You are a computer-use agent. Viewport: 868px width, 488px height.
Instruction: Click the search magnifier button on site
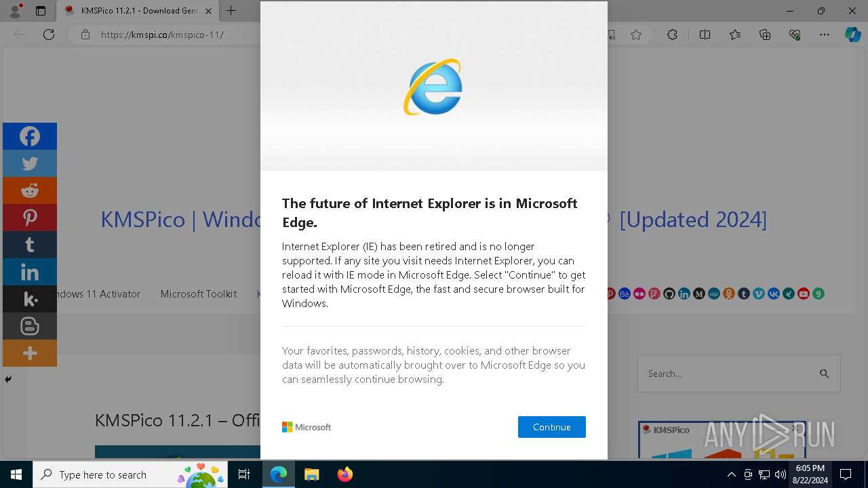[825, 373]
